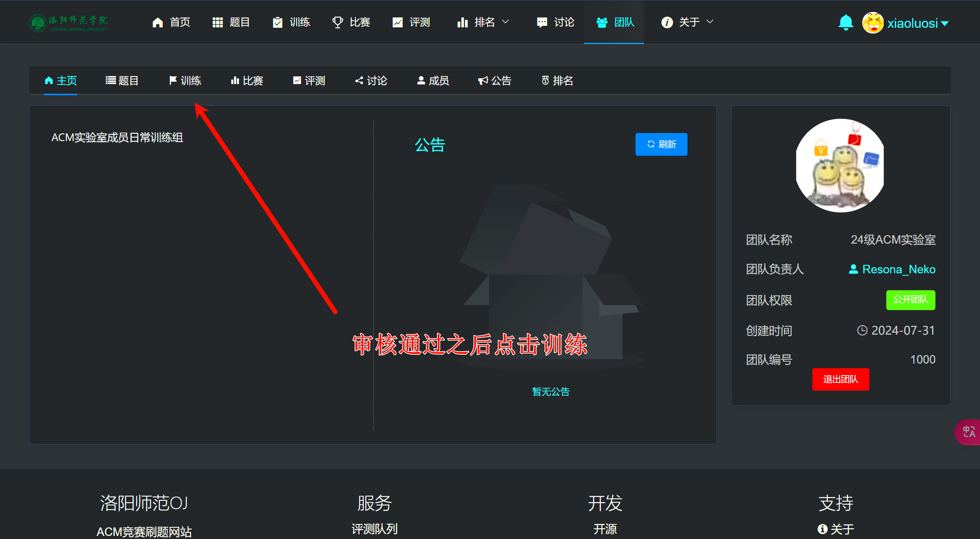
Task: Open 比赛 trophy item in top navigation
Action: 351,22
